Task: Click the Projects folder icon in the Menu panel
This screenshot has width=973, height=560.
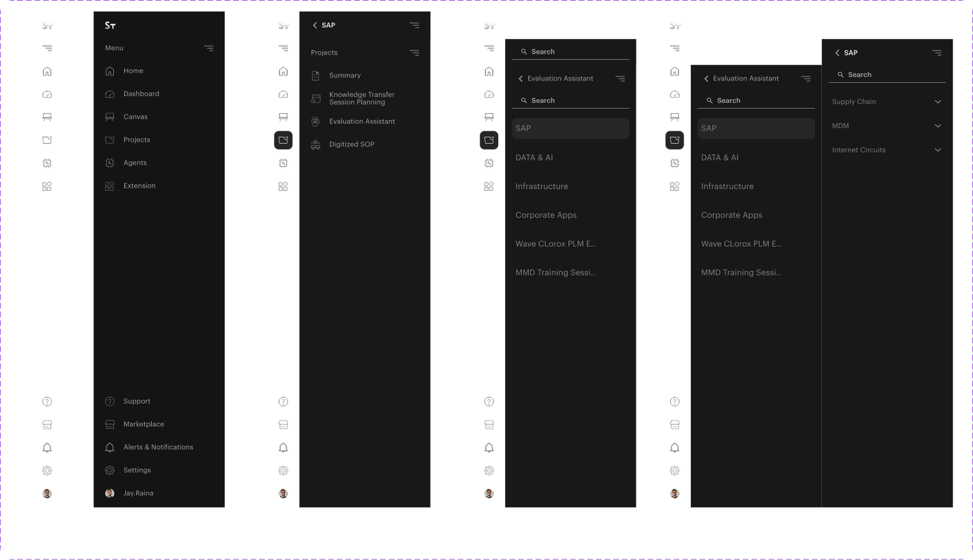Action: pos(110,140)
